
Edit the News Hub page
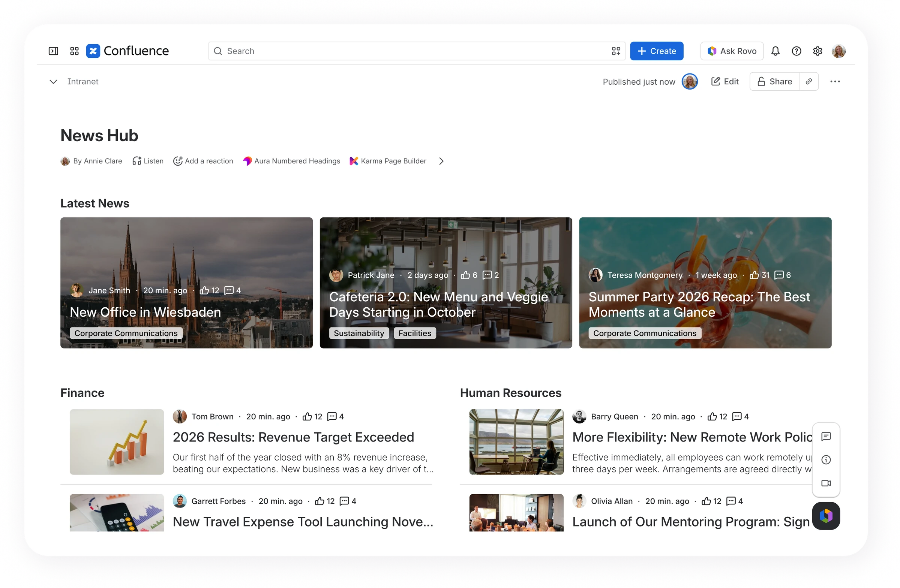tap(725, 82)
